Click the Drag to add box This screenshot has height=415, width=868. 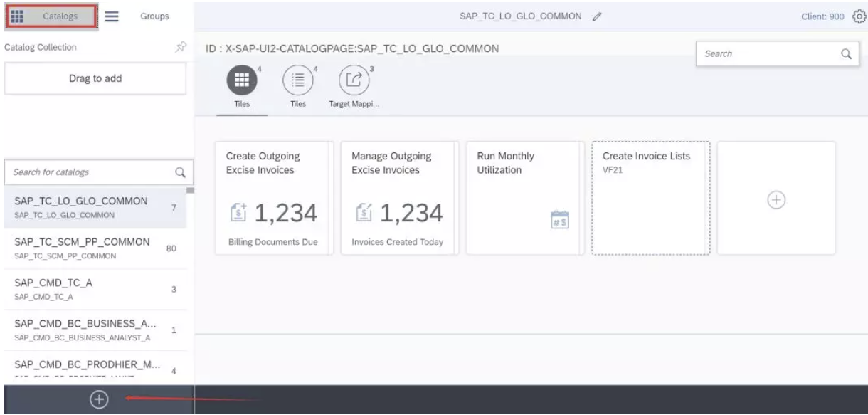pyautogui.click(x=96, y=79)
